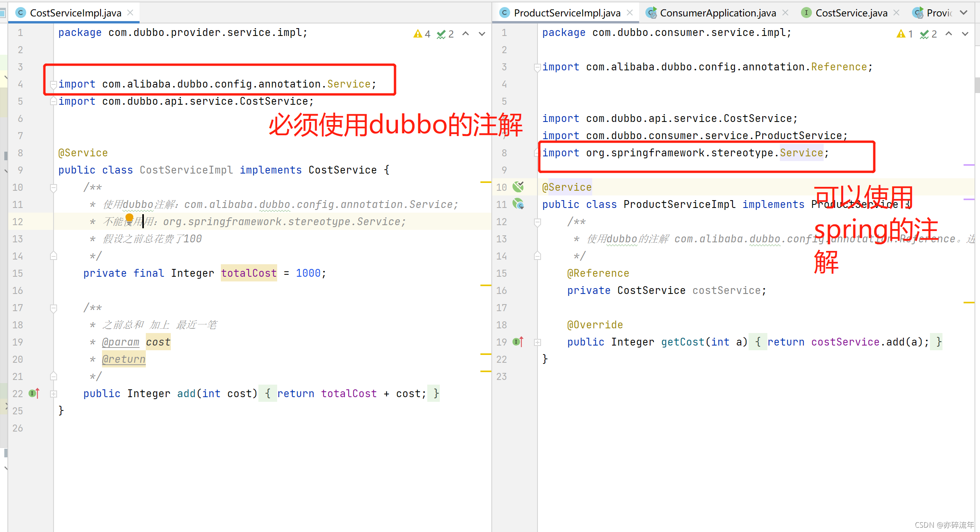
Task: Click the implements gutter icon beside getCost method
Action: click(518, 342)
